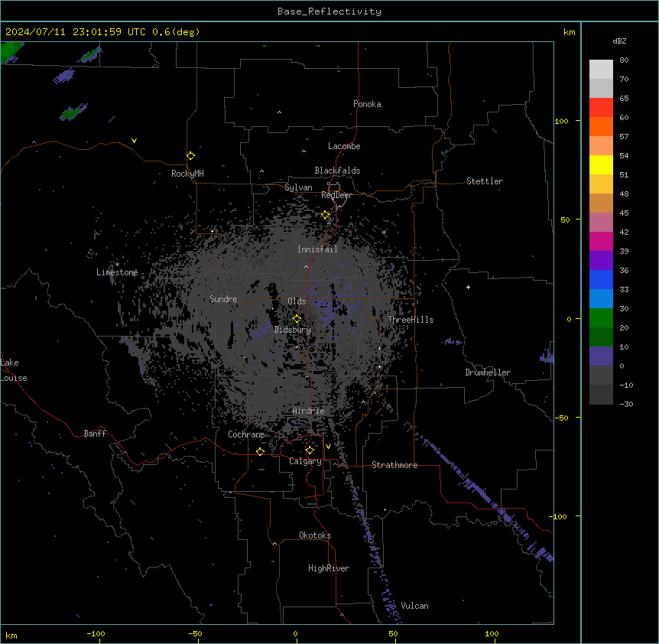Select the Okotoks town label
The width and height of the screenshot is (659, 644).
click(x=315, y=535)
